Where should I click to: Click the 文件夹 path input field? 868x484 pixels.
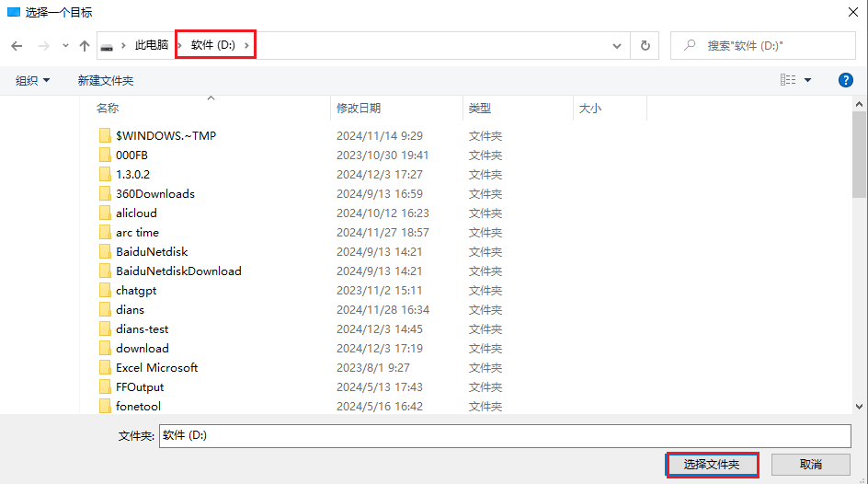(505, 436)
